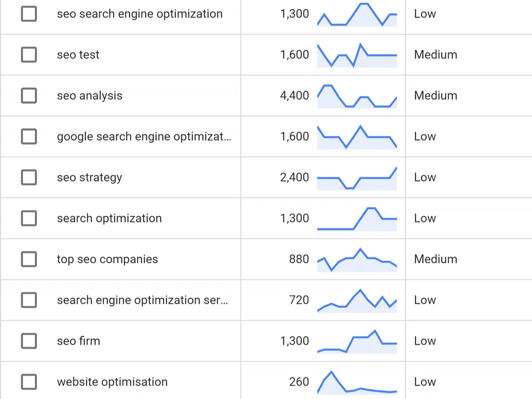Check the seo strategy keyword box
This screenshot has height=399, width=532.
(29, 178)
